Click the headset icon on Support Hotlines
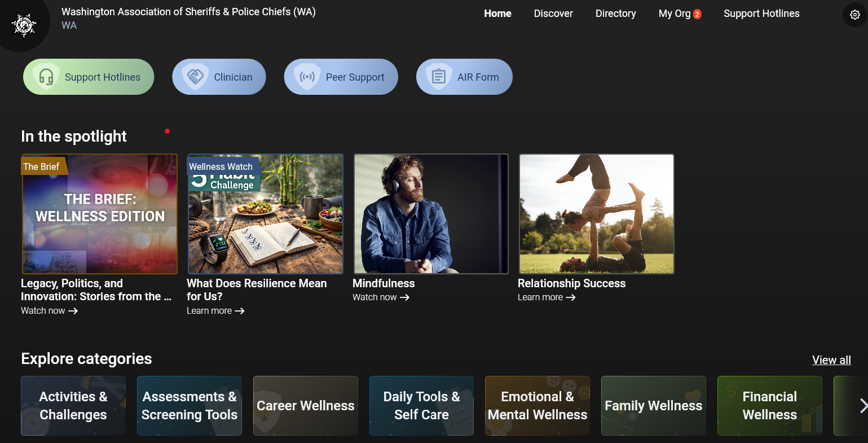868x443 pixels. [46, 77]
